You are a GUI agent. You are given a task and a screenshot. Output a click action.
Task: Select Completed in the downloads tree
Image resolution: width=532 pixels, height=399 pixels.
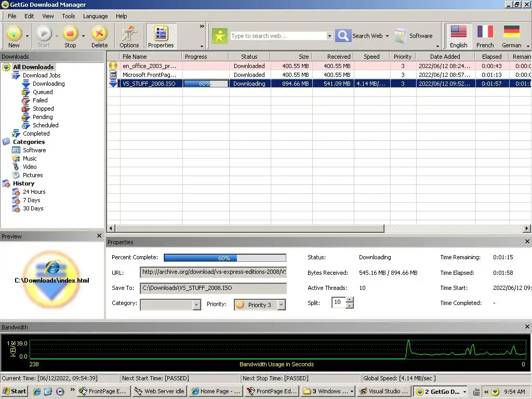(x=36, y=134)
